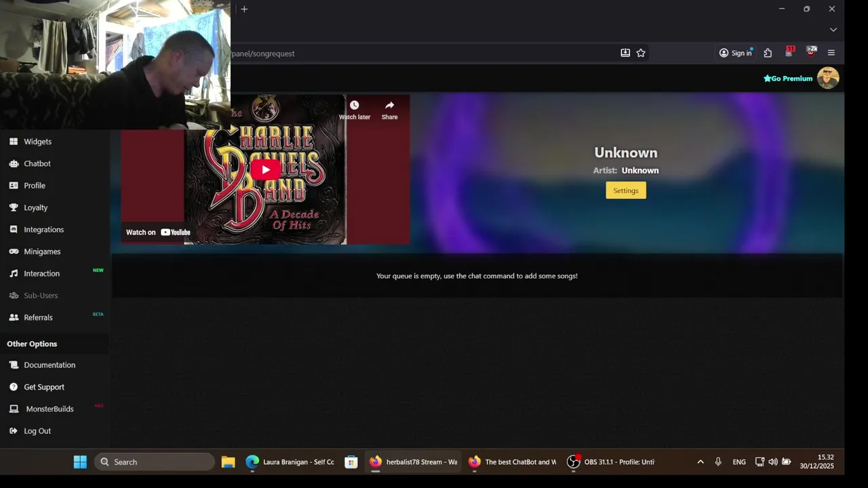This screenshot has height=488, width=868.
Task: Click the Integrations icon in sidebar
Action: click(14, 230)
